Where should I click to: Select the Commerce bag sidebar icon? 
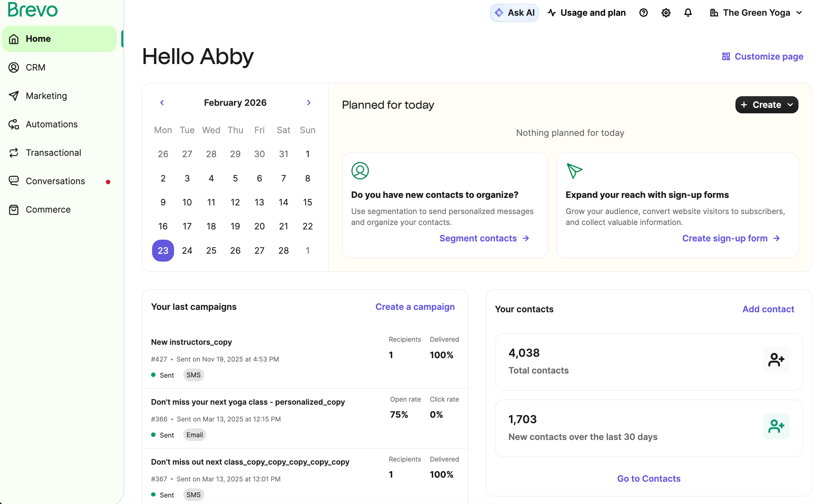(x=14, y=209)
